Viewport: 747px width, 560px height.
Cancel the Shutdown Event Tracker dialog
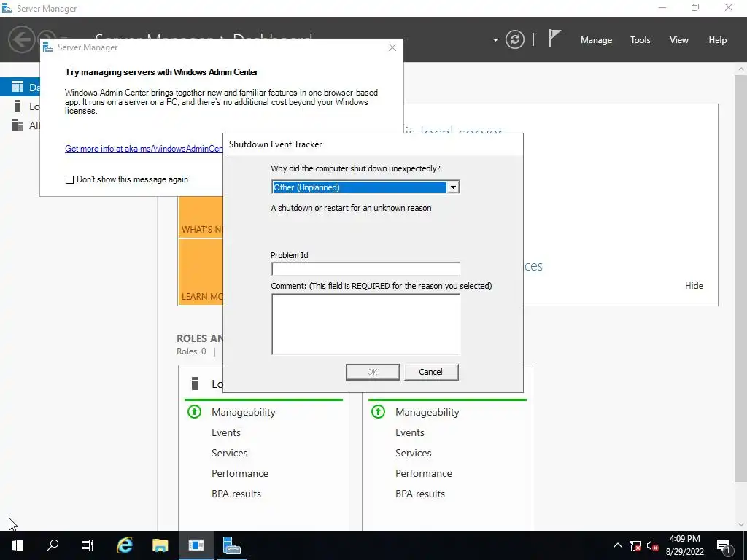430,372
